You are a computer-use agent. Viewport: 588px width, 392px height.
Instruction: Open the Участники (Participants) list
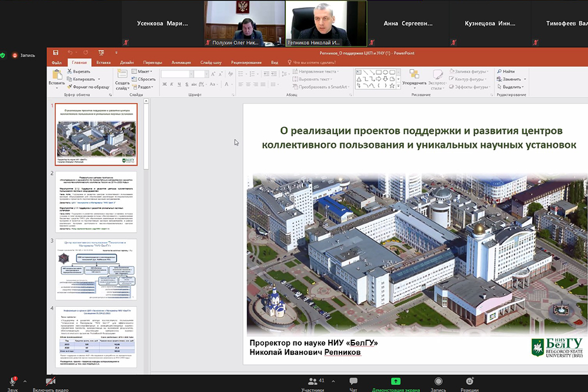pos(312,381)
